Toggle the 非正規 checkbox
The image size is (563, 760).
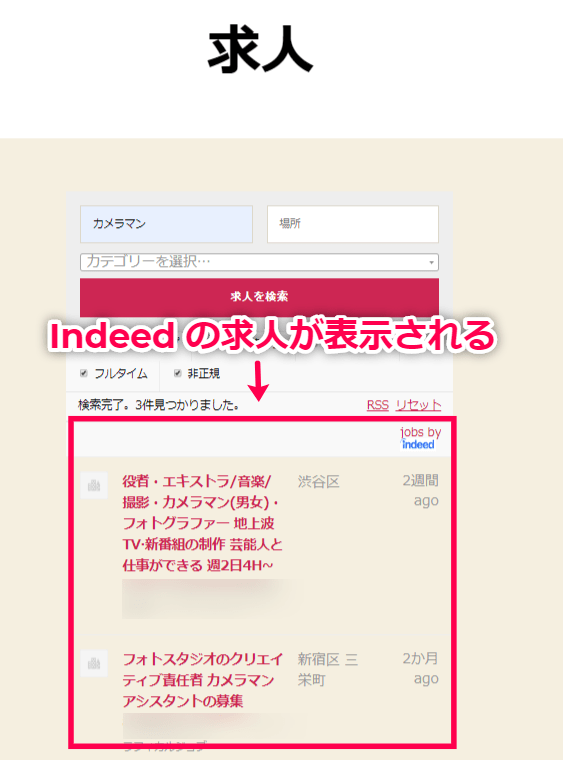[177, 373]
